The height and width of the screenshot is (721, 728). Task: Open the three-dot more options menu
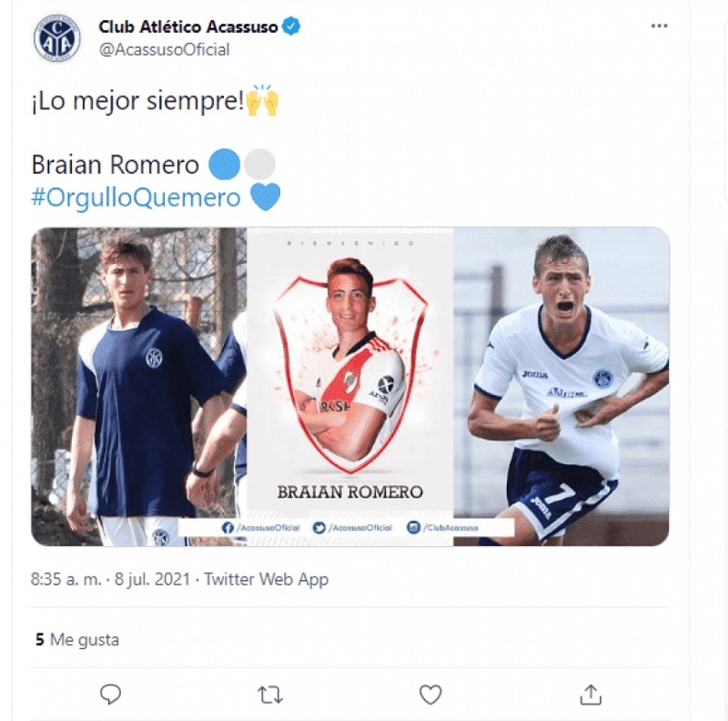[x=659, y=26]
